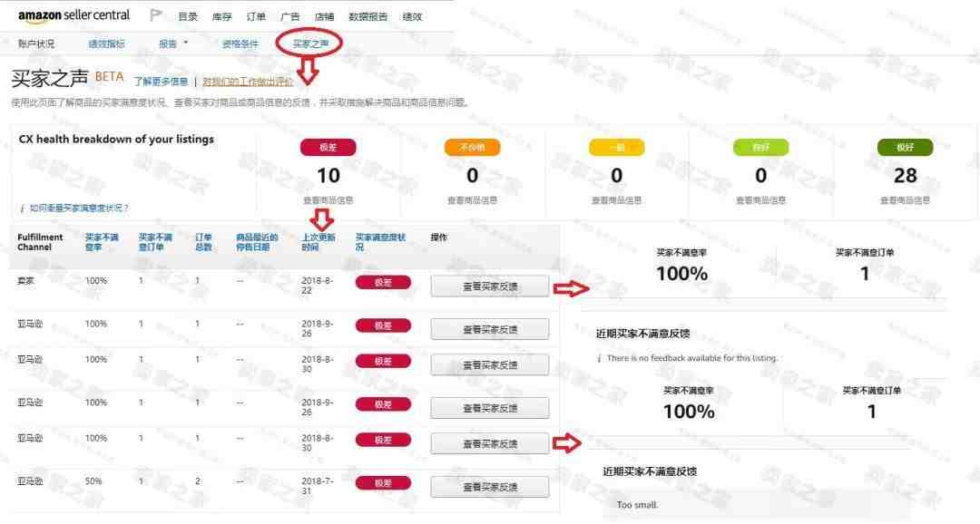Click the 'CX health breakdown of your listings' heading
Screen dimensions: 980x524
click(116, 140)
